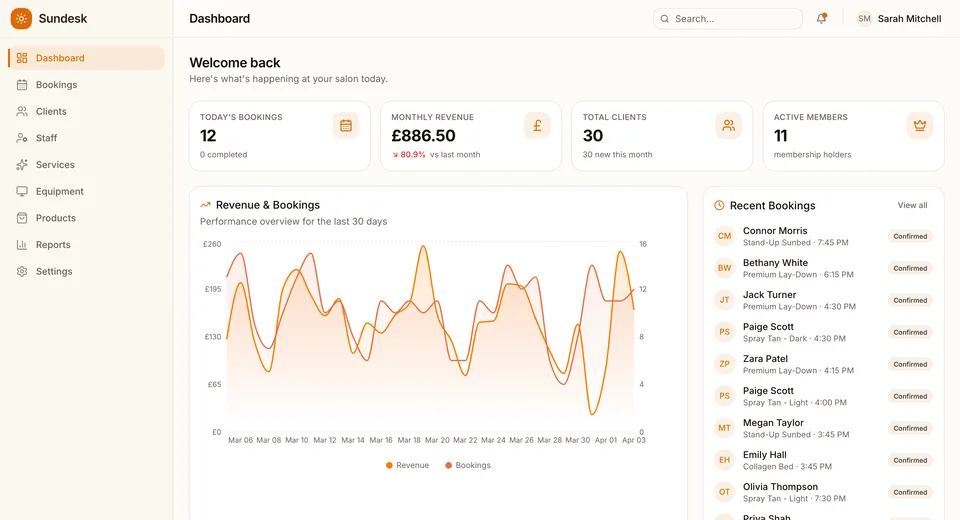Navigate to Staff in sidebar
Viewport: 960px width, 520px height.
pos(86,138)
